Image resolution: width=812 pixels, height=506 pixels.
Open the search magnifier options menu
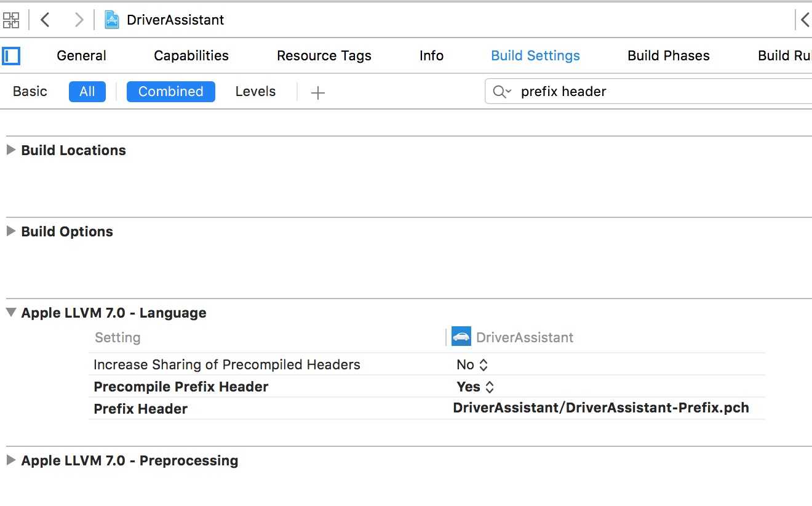501,92
